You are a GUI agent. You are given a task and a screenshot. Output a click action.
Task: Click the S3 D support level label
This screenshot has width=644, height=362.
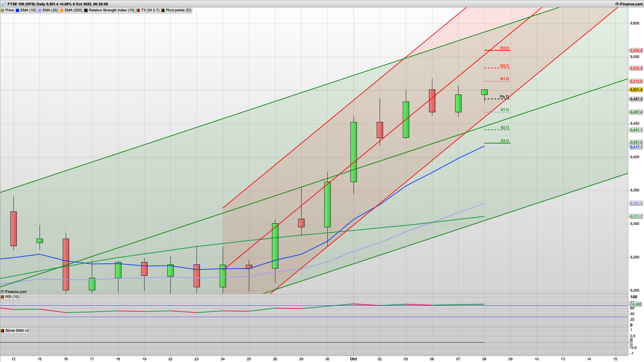tap(504, 141)
